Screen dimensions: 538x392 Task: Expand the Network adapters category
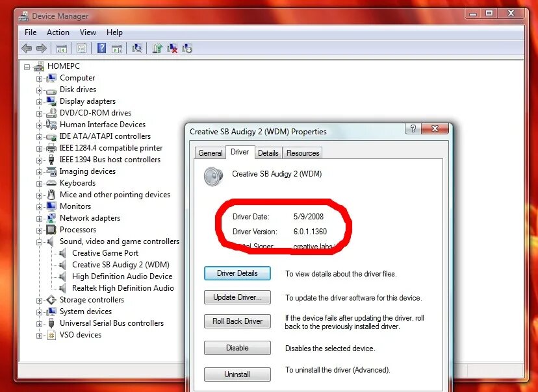[39, 219]
